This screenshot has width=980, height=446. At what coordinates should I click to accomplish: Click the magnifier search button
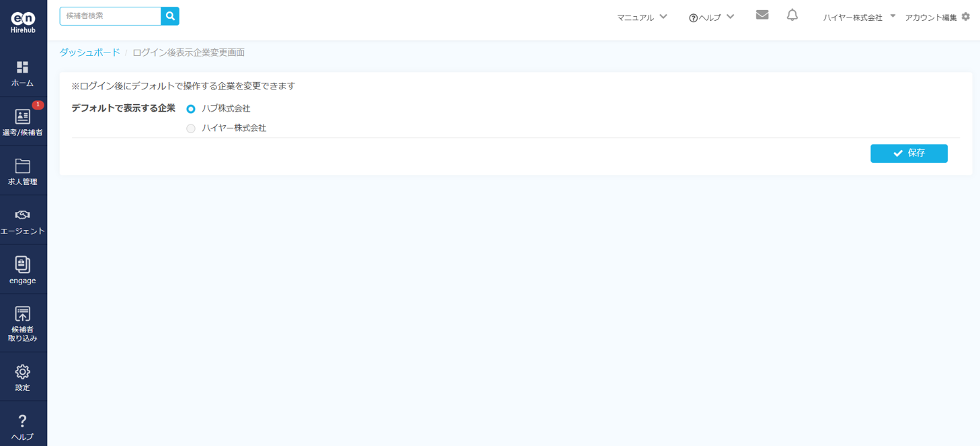coord(170,16)
